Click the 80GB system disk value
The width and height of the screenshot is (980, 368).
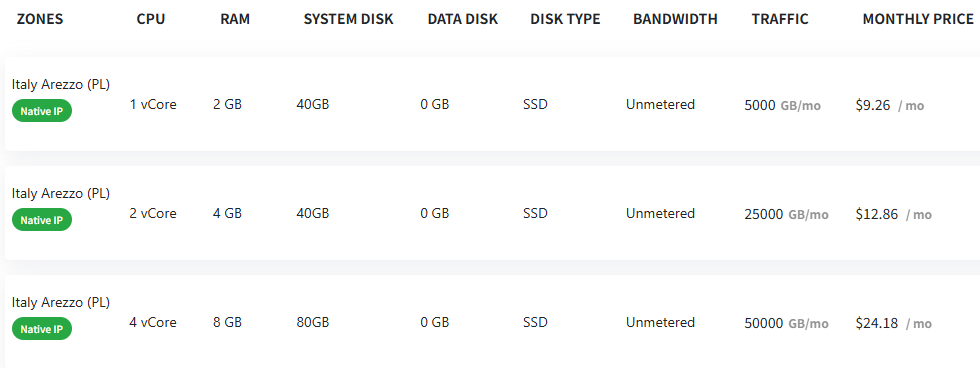click(312, 322)
